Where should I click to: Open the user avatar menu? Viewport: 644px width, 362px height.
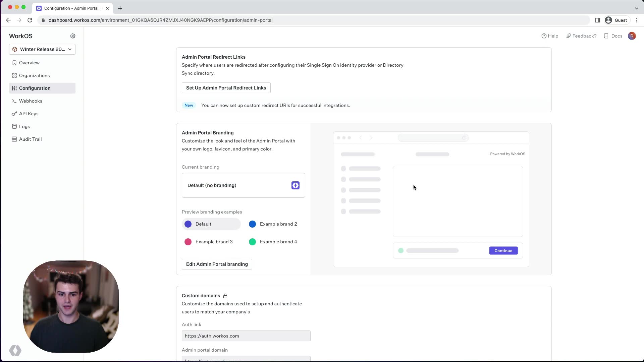coord(632,36)
